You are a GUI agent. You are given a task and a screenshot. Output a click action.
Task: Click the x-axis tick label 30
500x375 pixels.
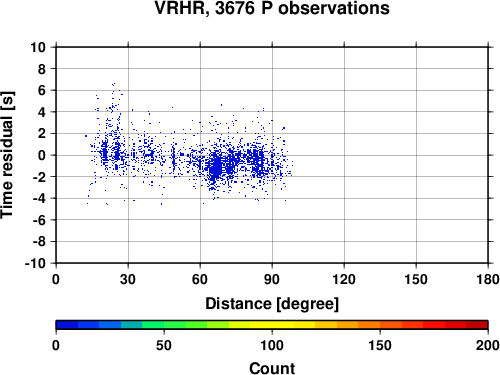(x=128, y=279)
